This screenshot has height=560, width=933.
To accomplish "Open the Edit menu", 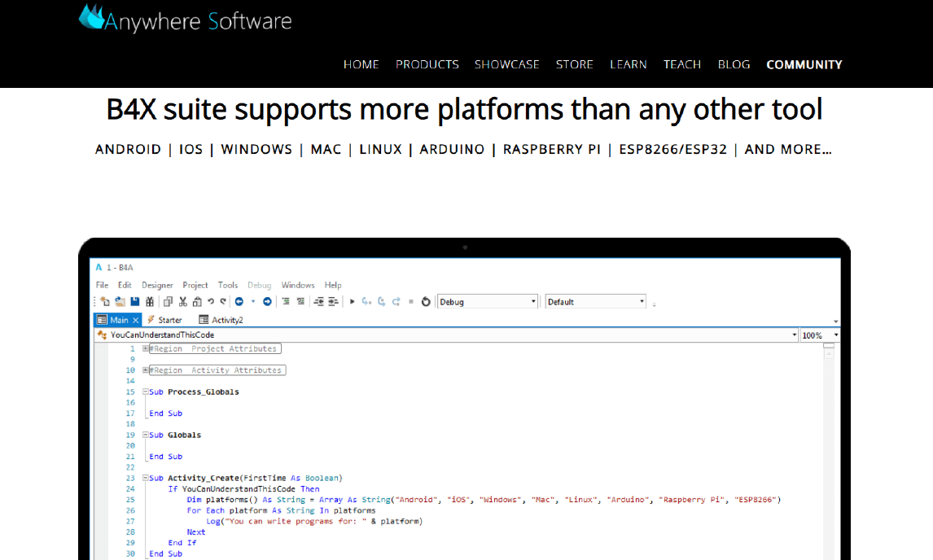I will [x=125, y=285].
